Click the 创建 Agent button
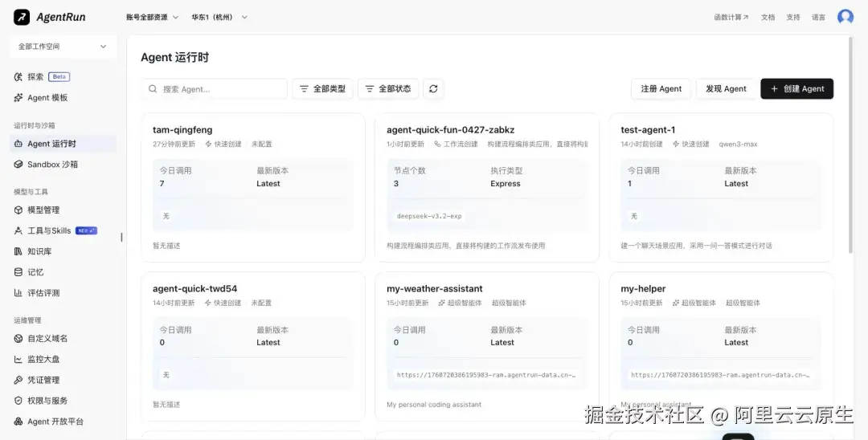The height and width of the screenshot is (440, 868). [796, 88]
